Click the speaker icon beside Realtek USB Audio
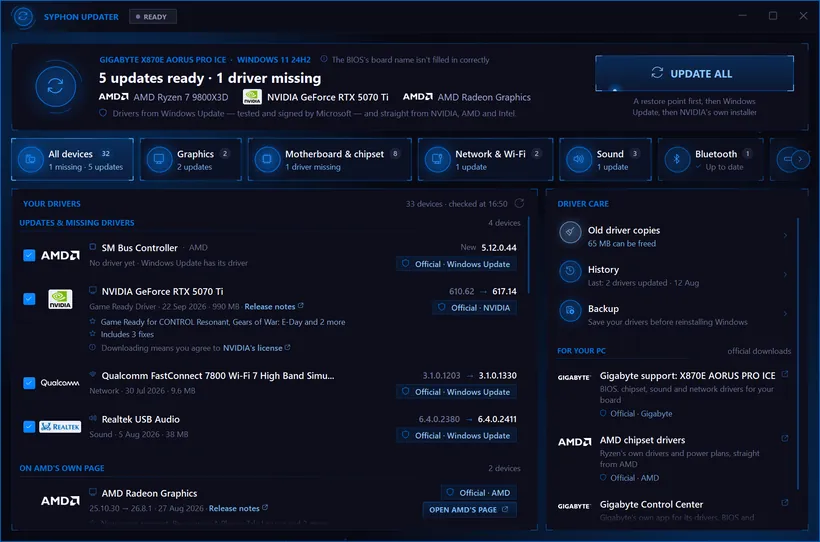 pos(93,418)
